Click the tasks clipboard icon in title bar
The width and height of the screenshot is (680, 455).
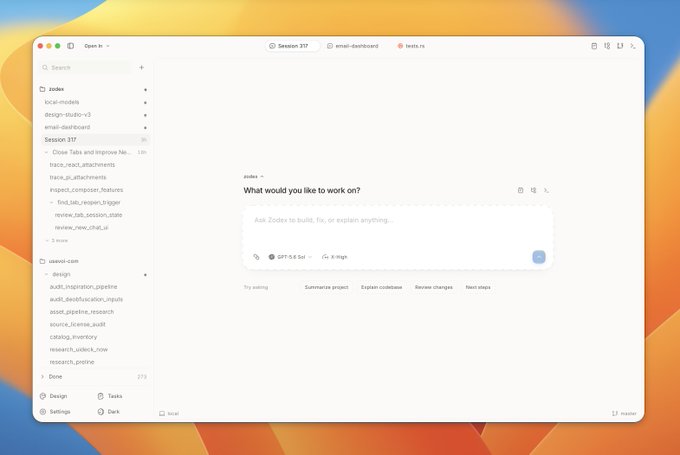pos(594,46)
